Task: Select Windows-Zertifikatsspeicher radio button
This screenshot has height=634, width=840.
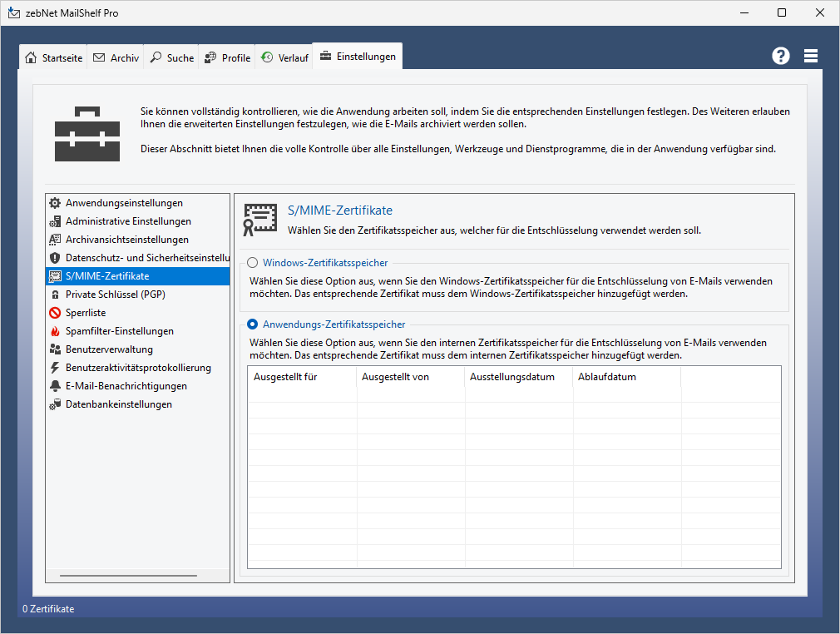Action: [253, 263]
